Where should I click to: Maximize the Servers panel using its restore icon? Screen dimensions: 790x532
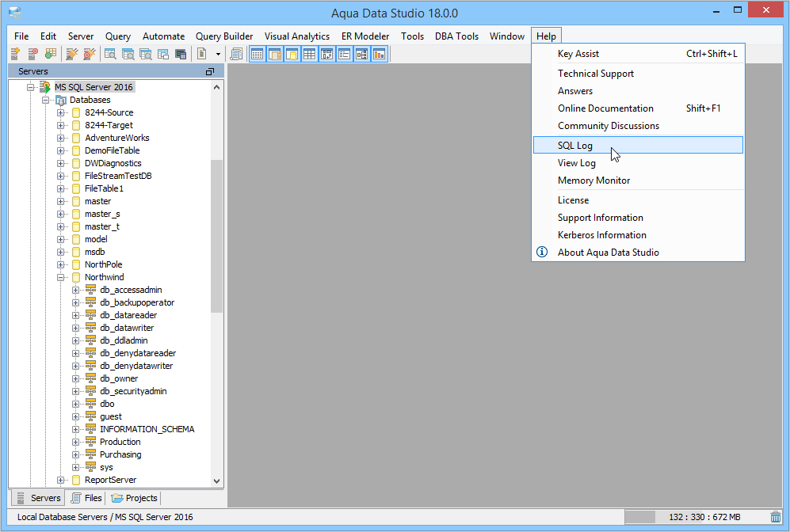pyautogui.click(x=210, y=71)
